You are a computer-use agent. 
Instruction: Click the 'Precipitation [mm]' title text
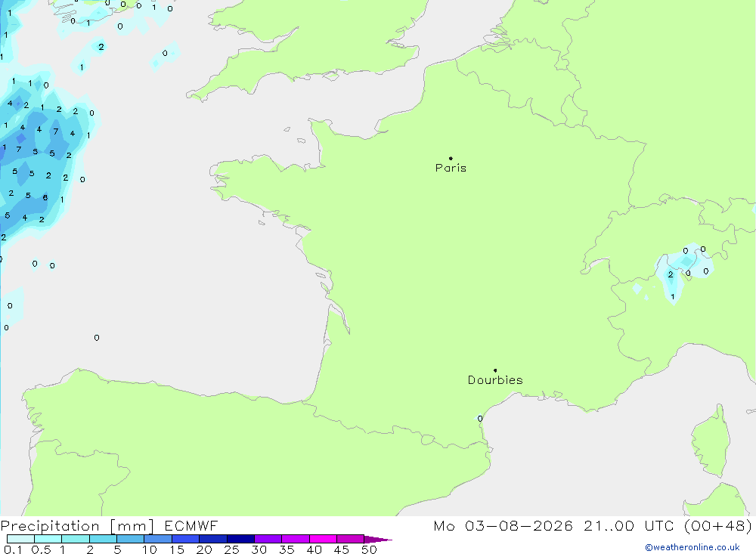[77, 526]
